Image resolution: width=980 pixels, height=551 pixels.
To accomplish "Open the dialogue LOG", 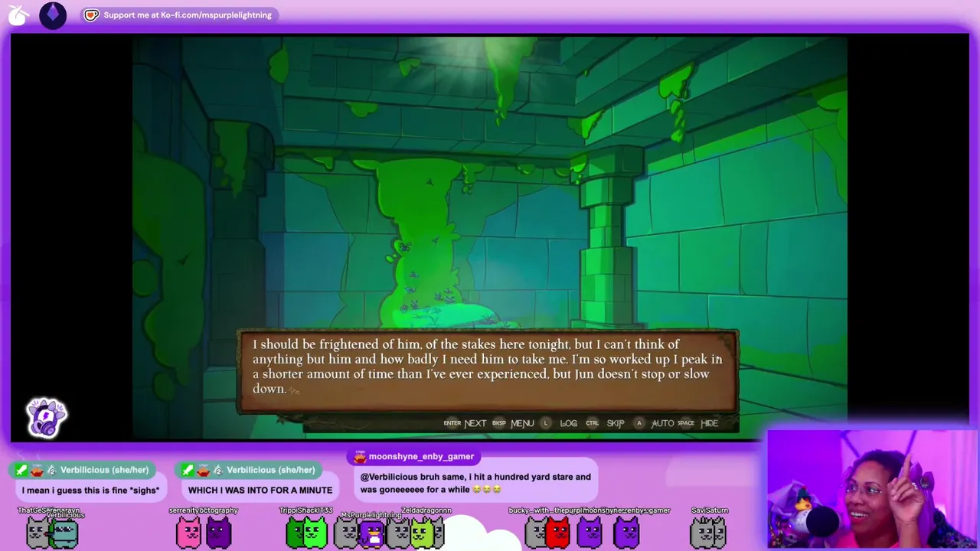I will [x=569, y=423].
